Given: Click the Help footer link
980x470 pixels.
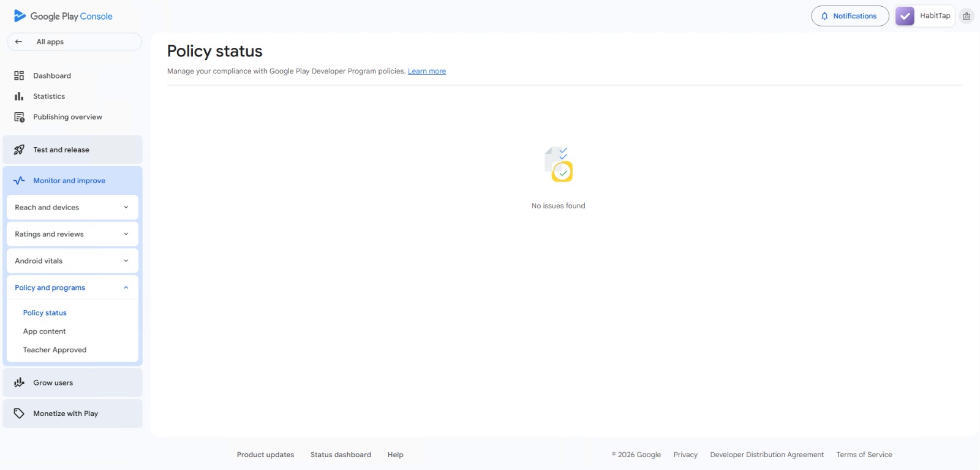Looking at the screenshot, I should (x=396, y=455).
